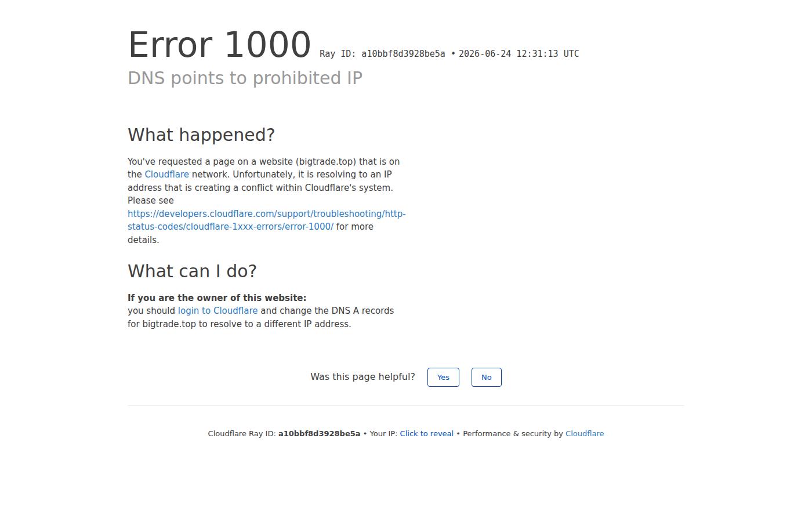
Task: Click the Yes helpful button
Action: (x=443, y=377)
